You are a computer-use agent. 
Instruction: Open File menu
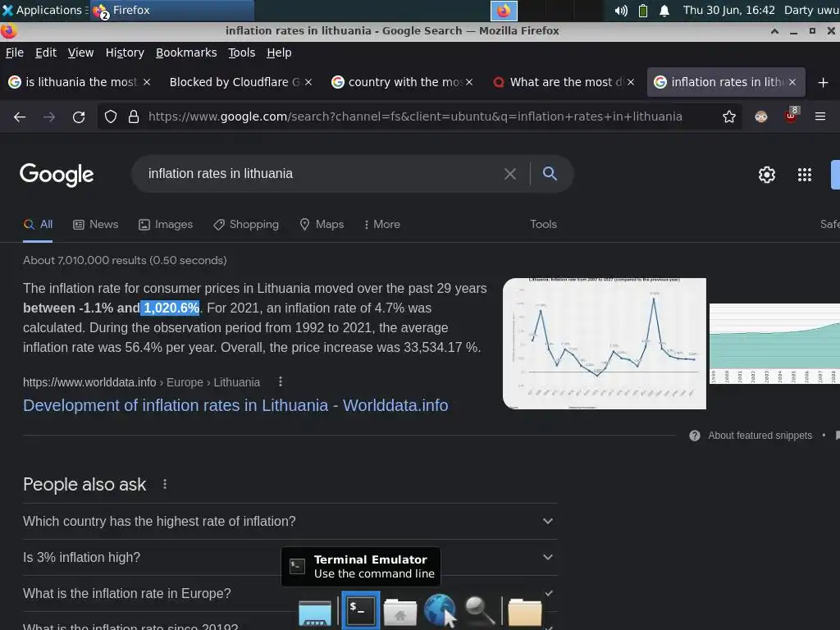(15, 52)
